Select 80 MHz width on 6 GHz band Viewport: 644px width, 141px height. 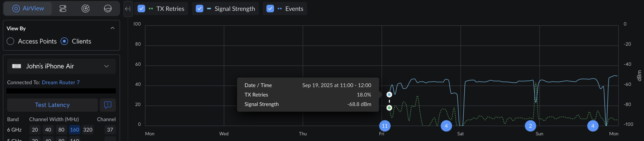pyautogui.click(x=61, y=130)
